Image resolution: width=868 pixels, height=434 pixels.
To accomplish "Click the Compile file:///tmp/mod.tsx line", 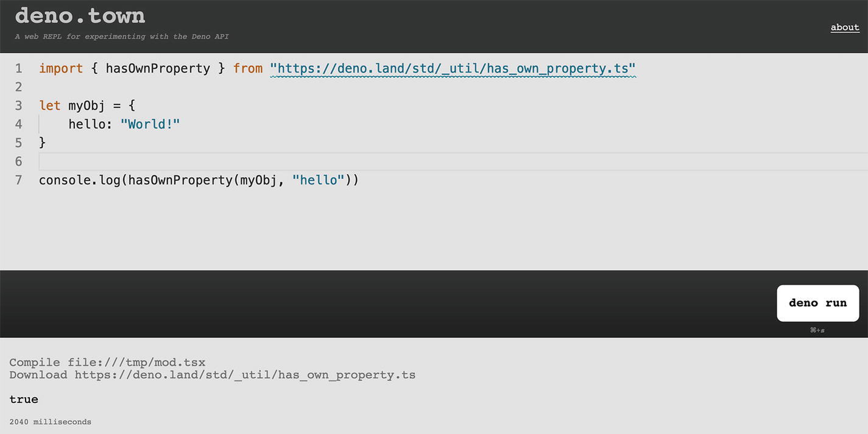I will click(107, 361).
